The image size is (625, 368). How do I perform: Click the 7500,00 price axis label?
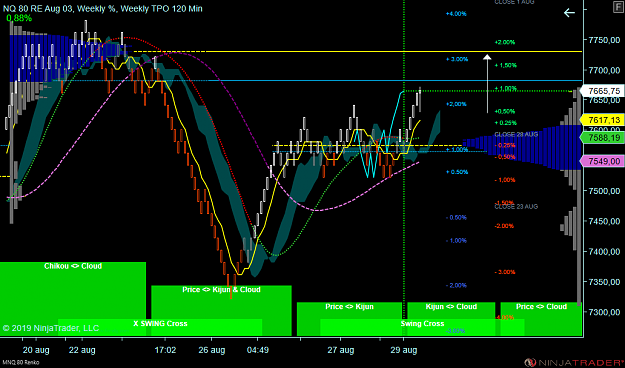[604, 191]
